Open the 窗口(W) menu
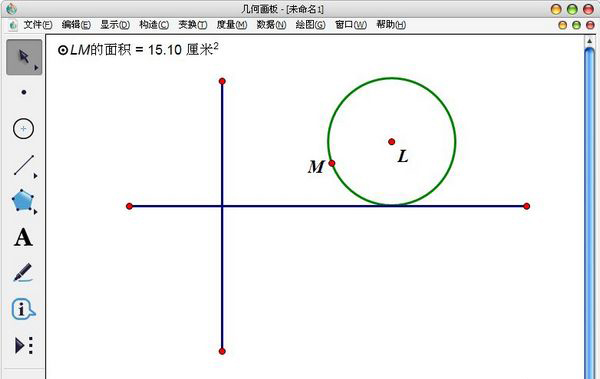Screen dimensions: 600x379 click(x=351, y=25)
